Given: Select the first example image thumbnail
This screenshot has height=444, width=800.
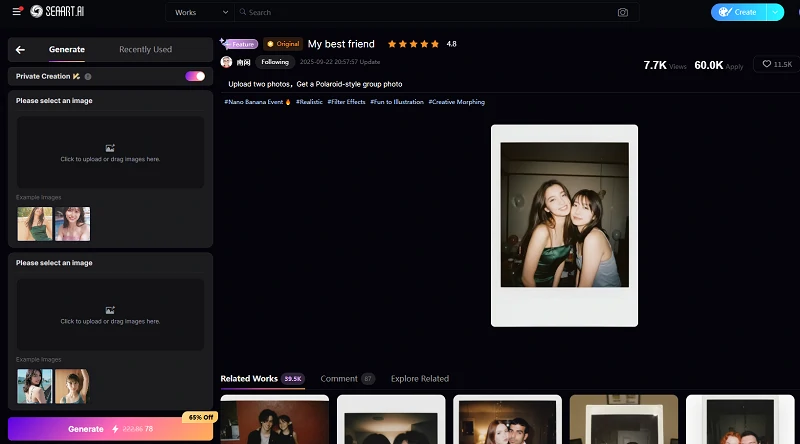Looking at the screenshot, I should tap(35, 224).
